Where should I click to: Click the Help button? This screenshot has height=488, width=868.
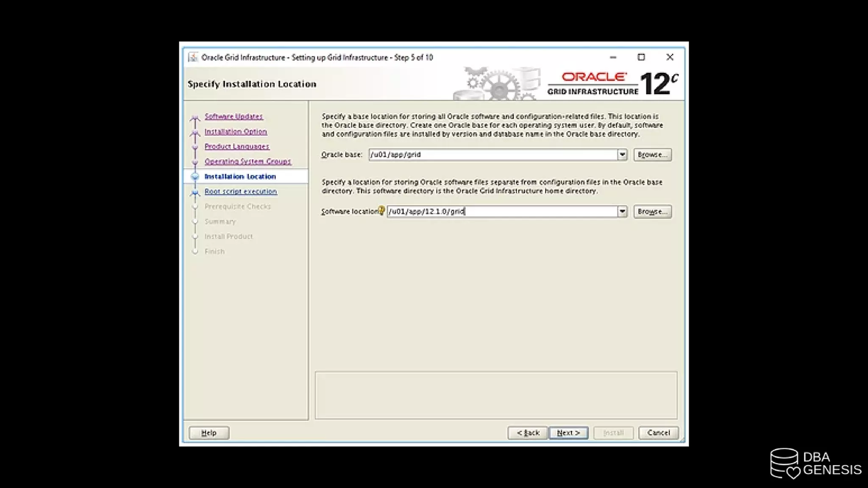tap(209, 433)
